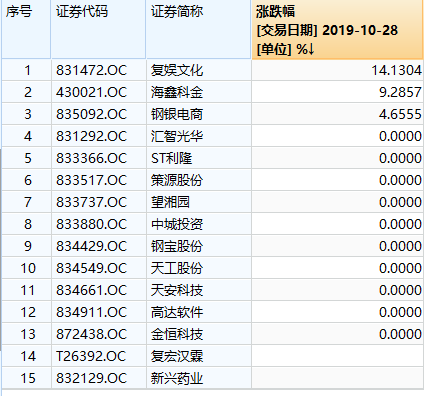
Task: Select security code 831472.OC
Action: coord(92,70)
